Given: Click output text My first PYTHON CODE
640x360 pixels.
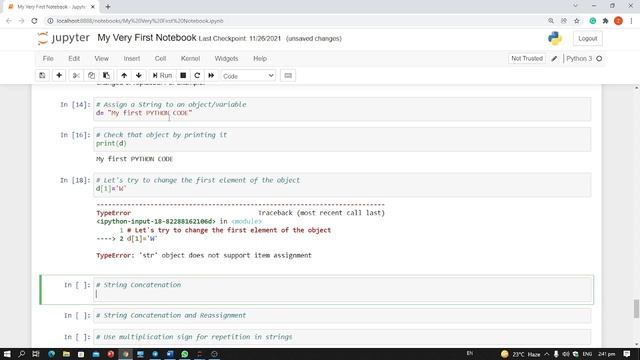Looking at the screenshot, I should 134,159.
